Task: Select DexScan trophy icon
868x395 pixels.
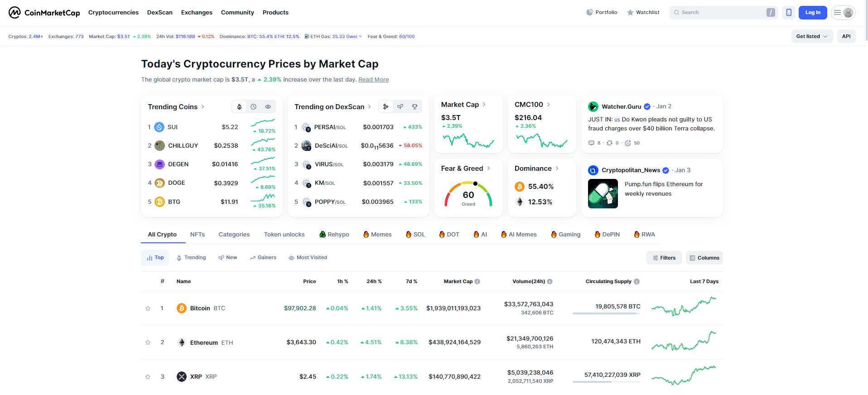Action: [x=415, y=107]
